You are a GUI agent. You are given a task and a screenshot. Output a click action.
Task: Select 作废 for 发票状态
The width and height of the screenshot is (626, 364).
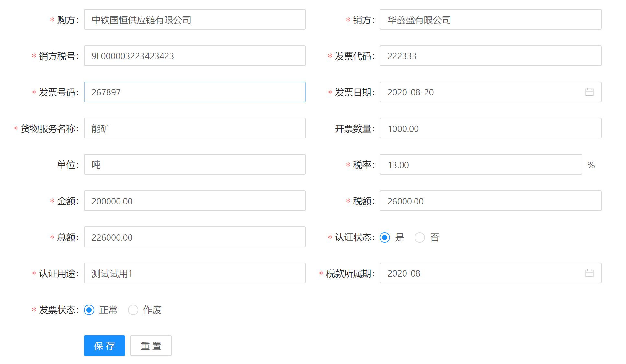coord(133,310)
